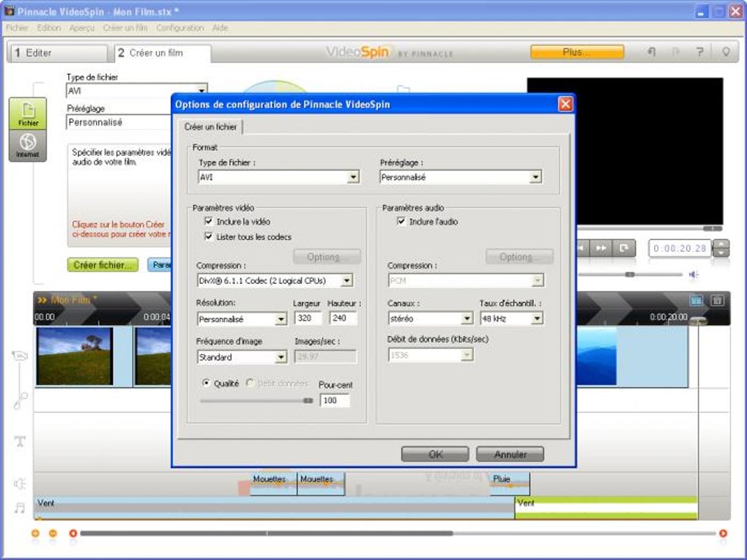747x560 pixels.
Task: Open the Aide menu
Action: pyautogui.click(x=220, y=28)
